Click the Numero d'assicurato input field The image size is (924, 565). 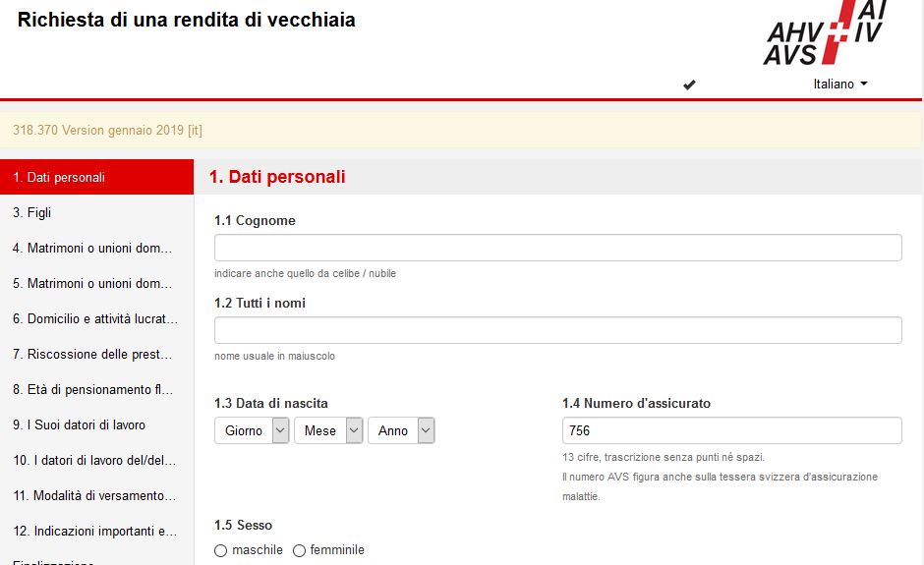click(731, 430)
